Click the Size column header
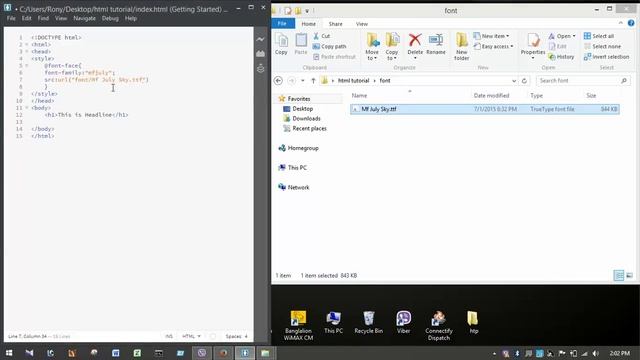Screen dimensions: 640x360 tap(591, 96)
